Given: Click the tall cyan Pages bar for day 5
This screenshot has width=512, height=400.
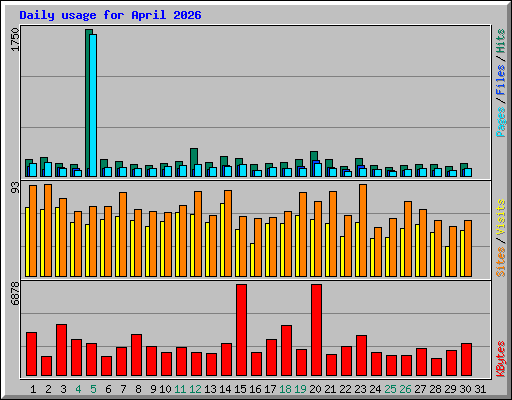Looking at the screenshot, I should 93,105.
